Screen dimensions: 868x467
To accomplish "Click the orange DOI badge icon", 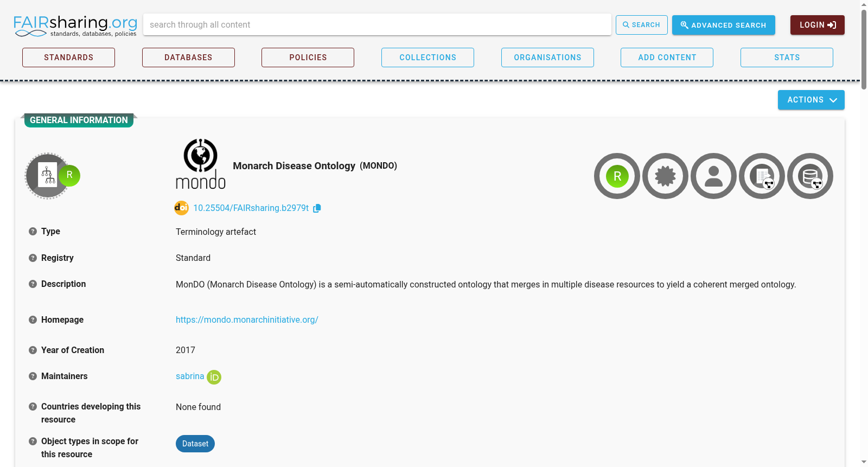I will (x=181, y=208).
